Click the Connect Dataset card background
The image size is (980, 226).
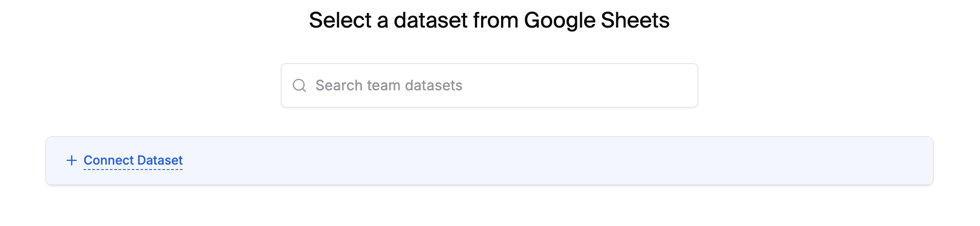point(533,161)
